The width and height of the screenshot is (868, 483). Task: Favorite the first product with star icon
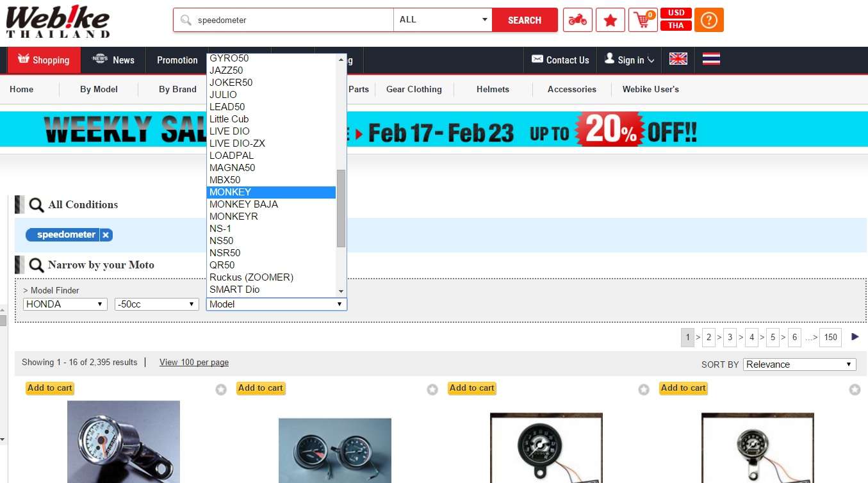221,389
